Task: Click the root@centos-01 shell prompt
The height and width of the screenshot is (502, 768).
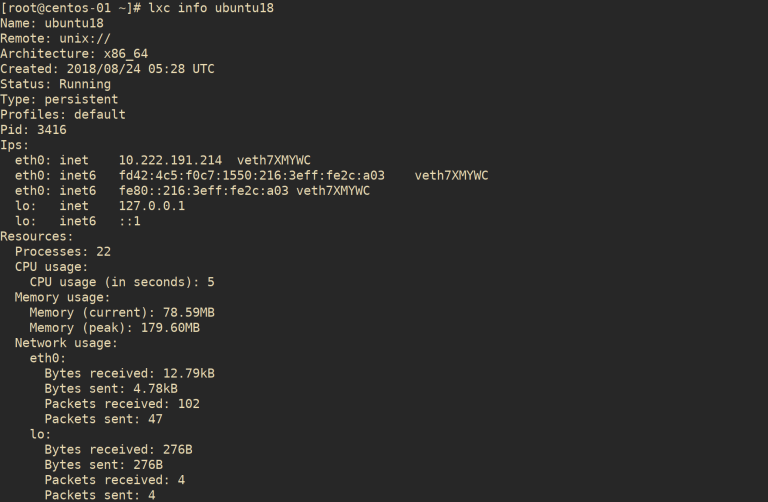Action: [x=70, y=8]
